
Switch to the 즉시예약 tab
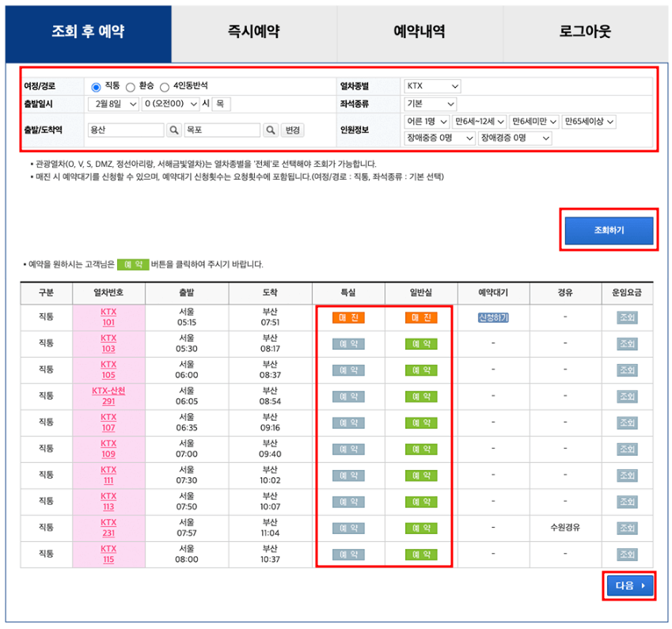[x=252, y=30]
